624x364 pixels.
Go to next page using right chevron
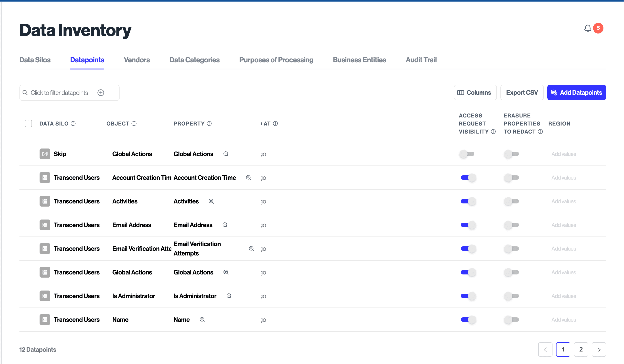[x=599, y=349]
